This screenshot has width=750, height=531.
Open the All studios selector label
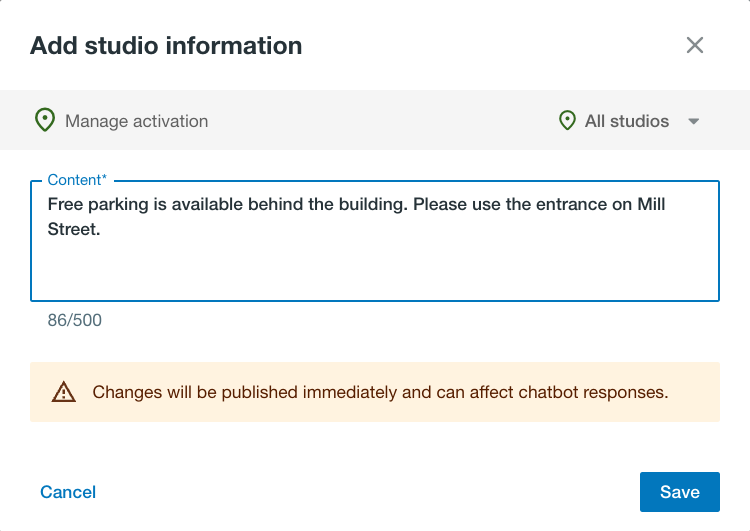pos(627,121)
